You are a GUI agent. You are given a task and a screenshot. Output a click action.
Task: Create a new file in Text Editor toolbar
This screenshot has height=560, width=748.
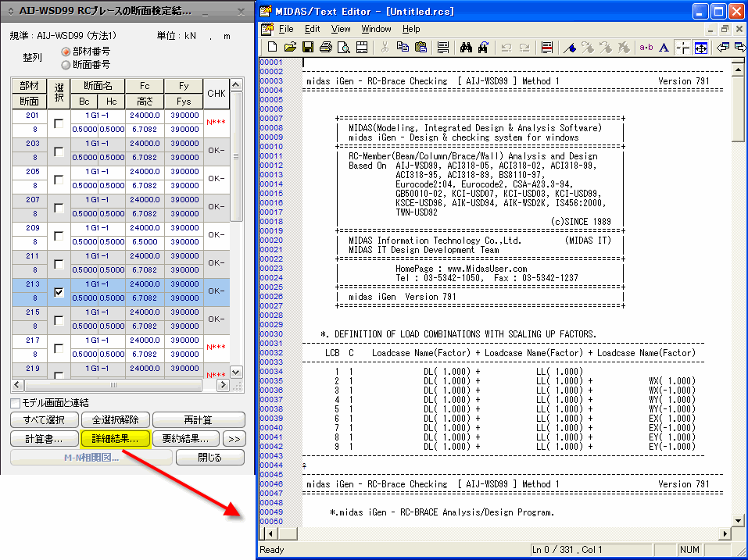272,47
